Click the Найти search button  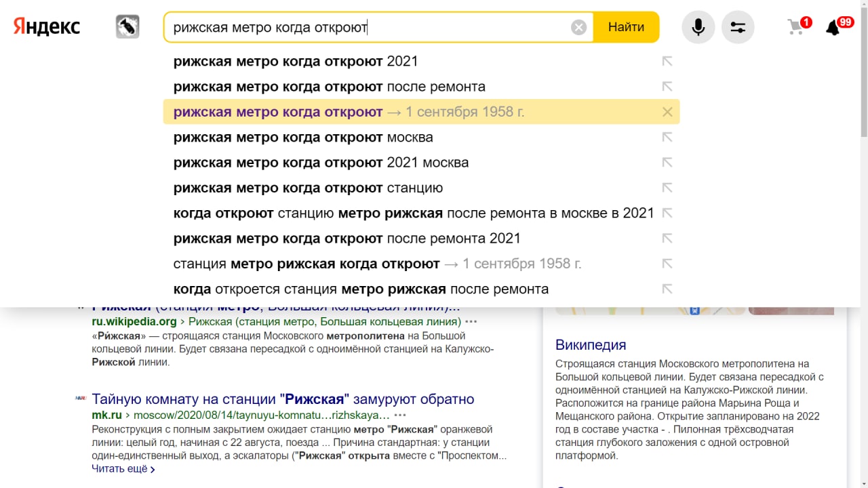tap(626, 27)
